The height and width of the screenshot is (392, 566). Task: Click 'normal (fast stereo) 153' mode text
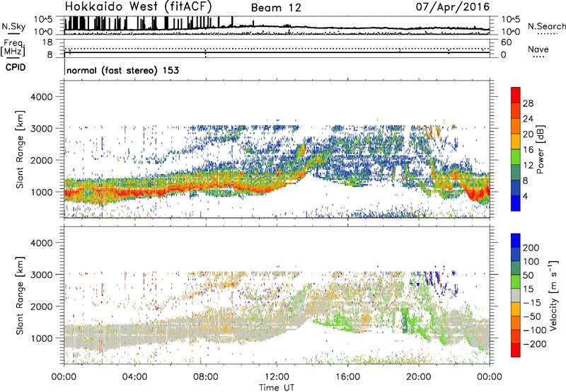point(122,70)
